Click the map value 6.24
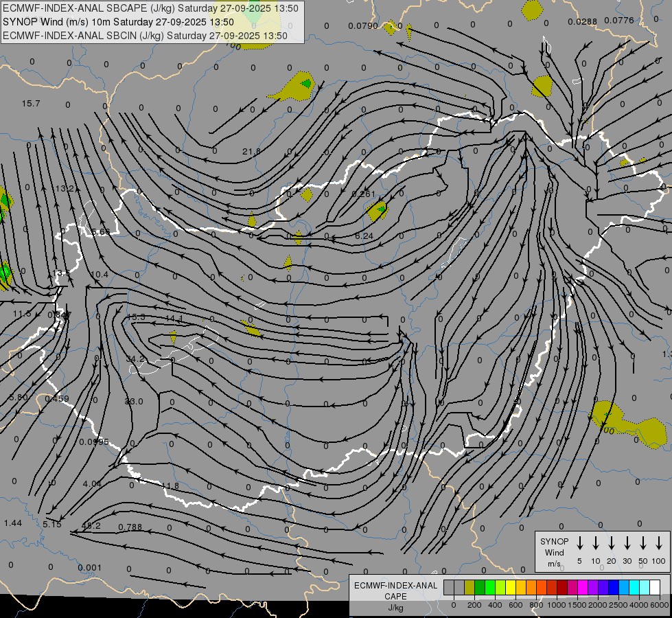Screen dimensions: 672x618 click(364, 236)
